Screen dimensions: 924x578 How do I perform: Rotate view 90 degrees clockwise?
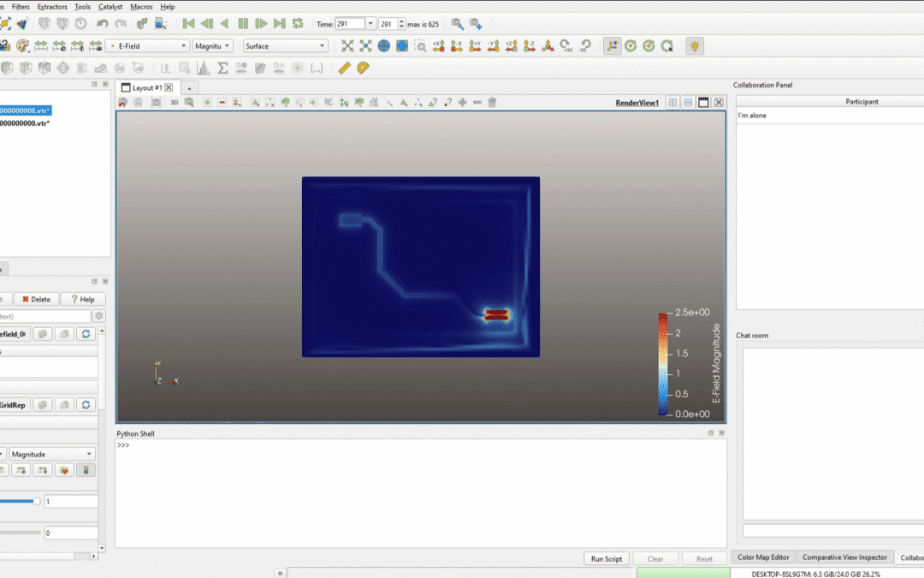(x=566, y=46)
